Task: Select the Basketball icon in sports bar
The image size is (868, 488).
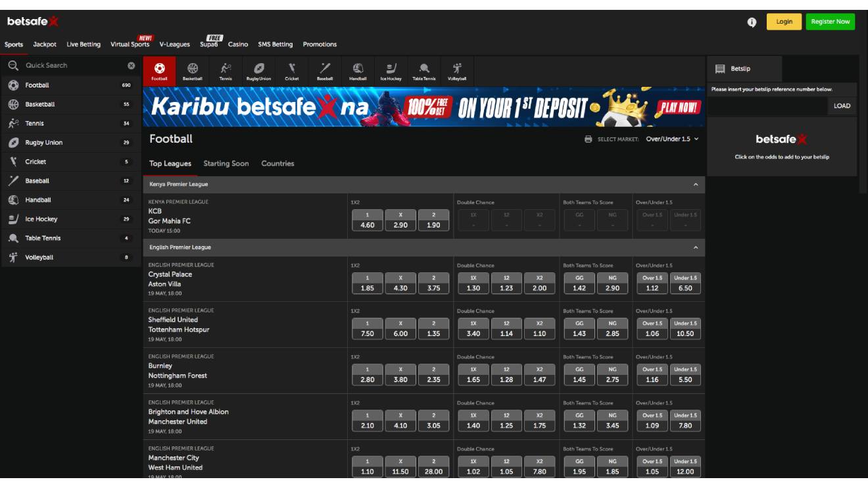Action: point(193,71)
